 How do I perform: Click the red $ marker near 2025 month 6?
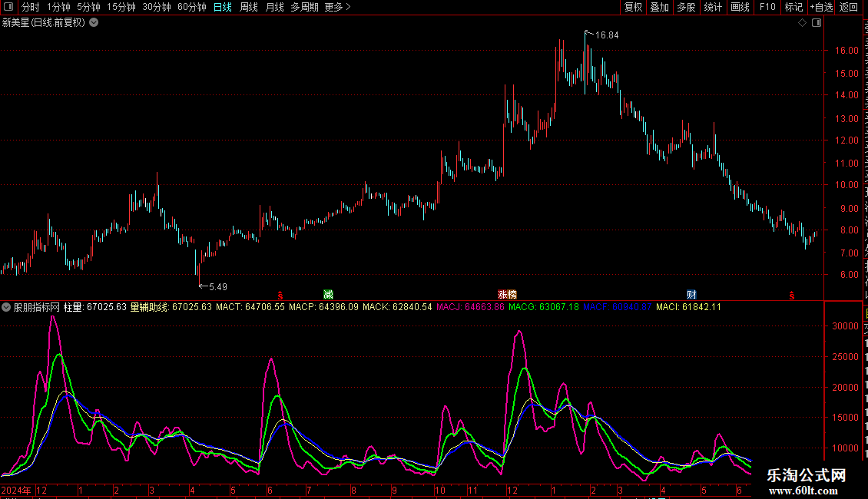[x=792, y=296]
